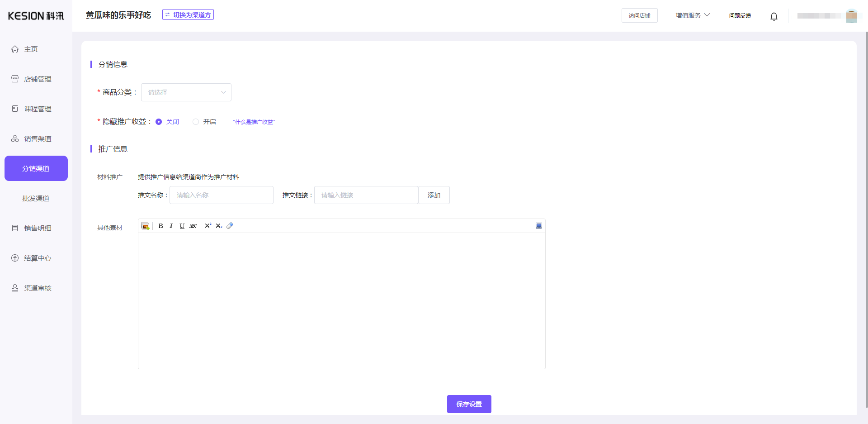Apply subscript formatting in the editor

219,226
